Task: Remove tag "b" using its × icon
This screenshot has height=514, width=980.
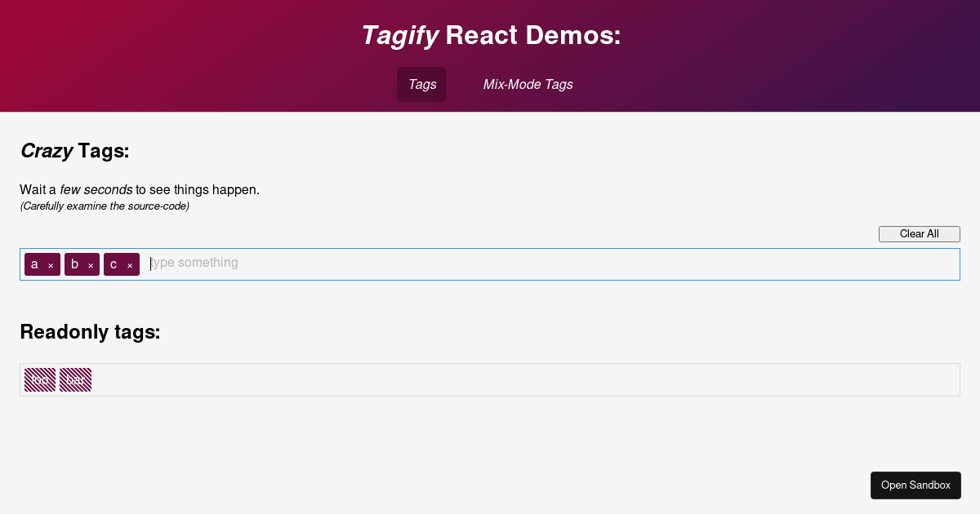Action: (91, 264)
